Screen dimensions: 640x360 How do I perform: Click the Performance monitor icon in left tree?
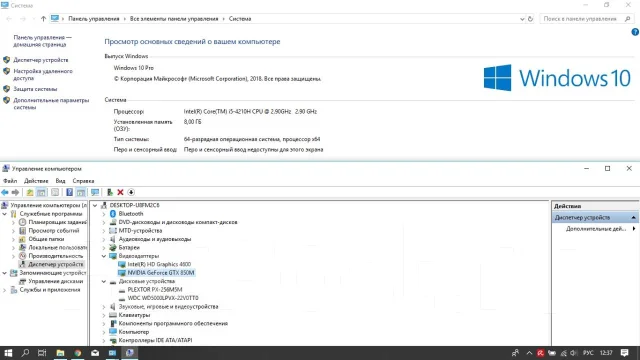pos(23,256)
